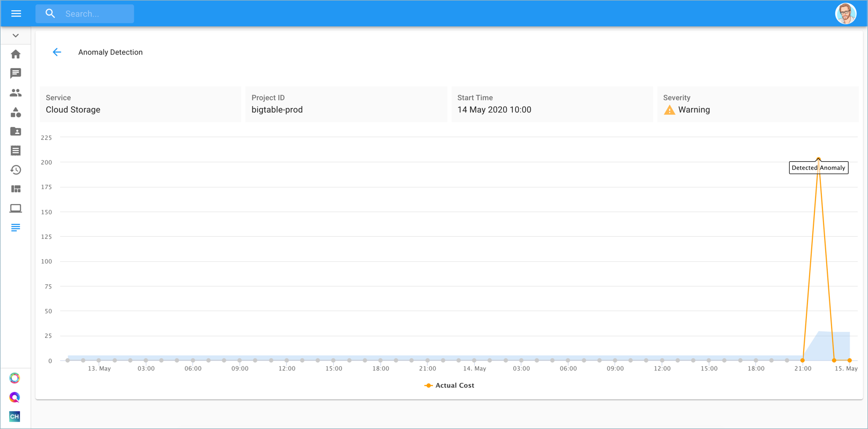
Task: Collapse the sidebar chevron
Action: click(x=16, y=35)
